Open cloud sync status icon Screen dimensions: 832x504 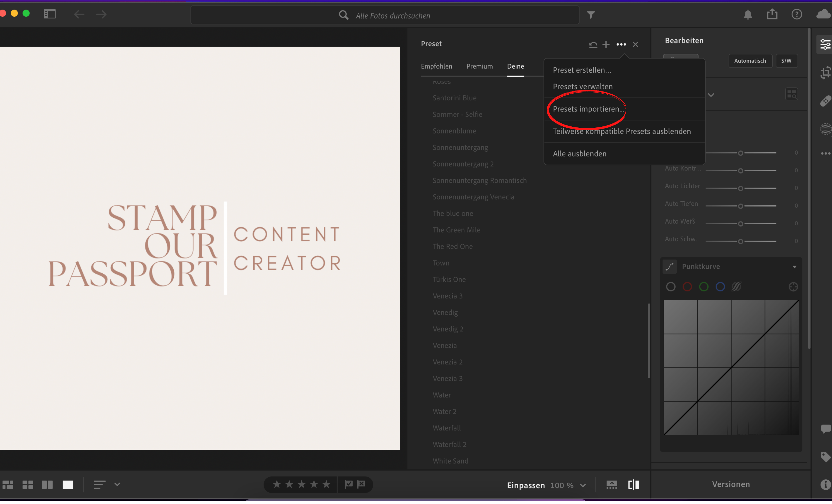pos(824,14)
